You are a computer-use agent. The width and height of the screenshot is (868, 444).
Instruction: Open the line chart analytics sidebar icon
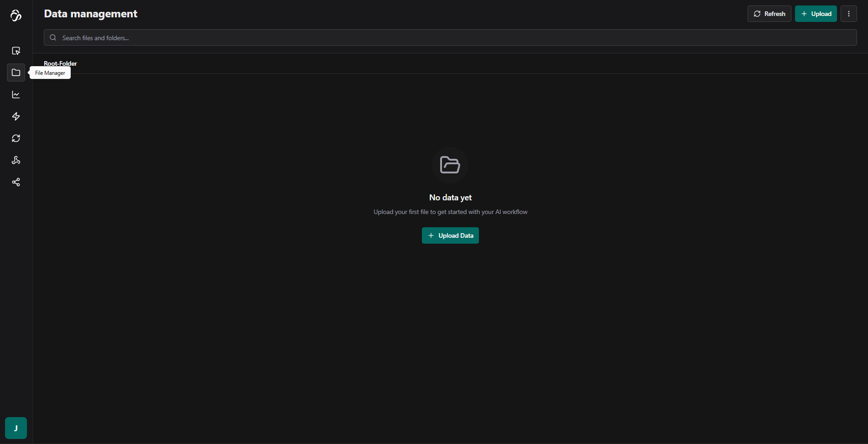tap(16, 94)
